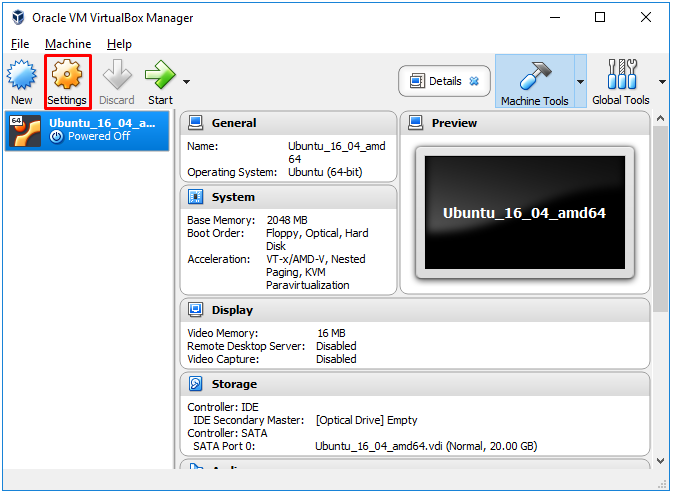
Task: Maximize the VirtualBox Manager window
Action: [600, 17]
